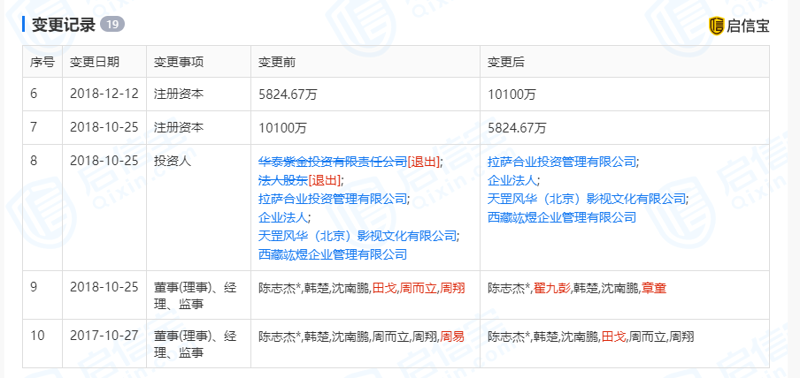
Task: Select the date 2018-12-12 in row 6
Action: pos(104,94)
